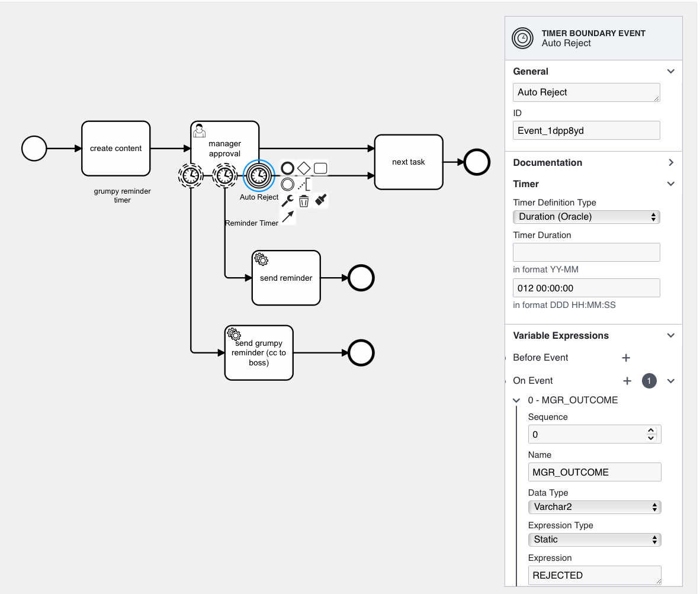Click the DDD HH:MM:SS timer duration field
Viewport: 700px width, 594px height.
[x=586, y=288]
